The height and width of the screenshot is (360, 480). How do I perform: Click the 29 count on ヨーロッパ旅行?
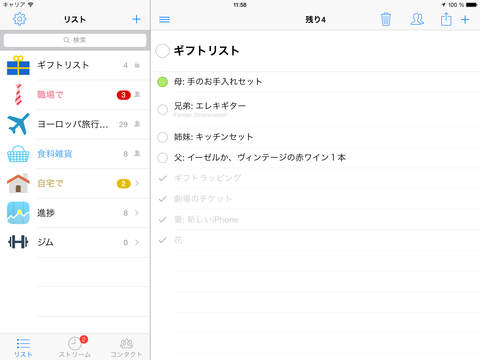click(123, 124)
